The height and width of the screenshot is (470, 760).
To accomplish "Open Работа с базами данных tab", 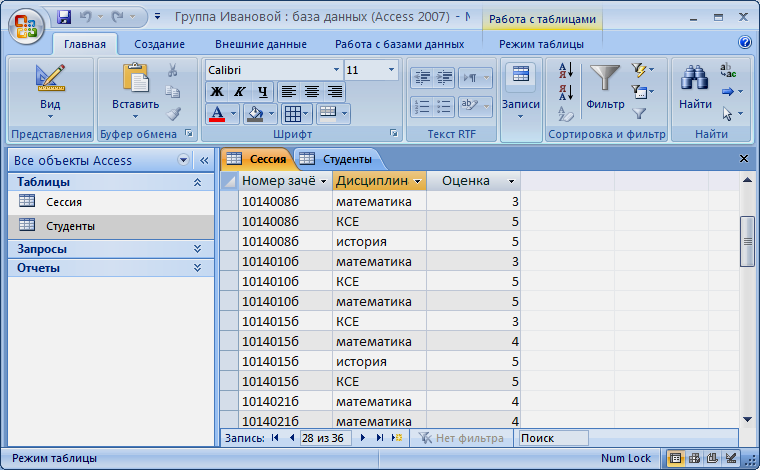I will pyautogui.click(x=399, y=44).
